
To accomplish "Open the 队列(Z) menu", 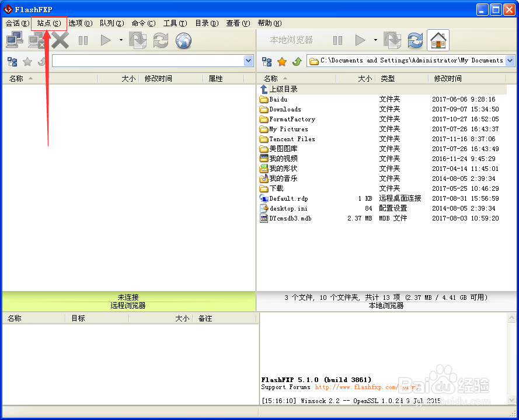I will (x=112, y=23).
